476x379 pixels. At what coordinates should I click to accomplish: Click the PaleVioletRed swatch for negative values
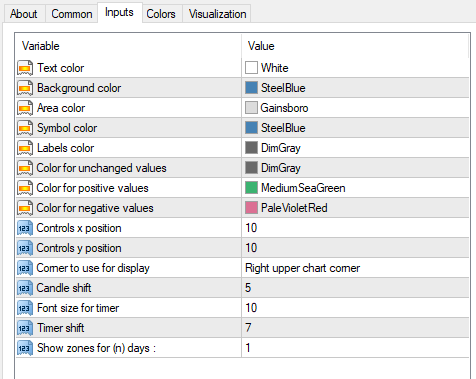point(251,208)
